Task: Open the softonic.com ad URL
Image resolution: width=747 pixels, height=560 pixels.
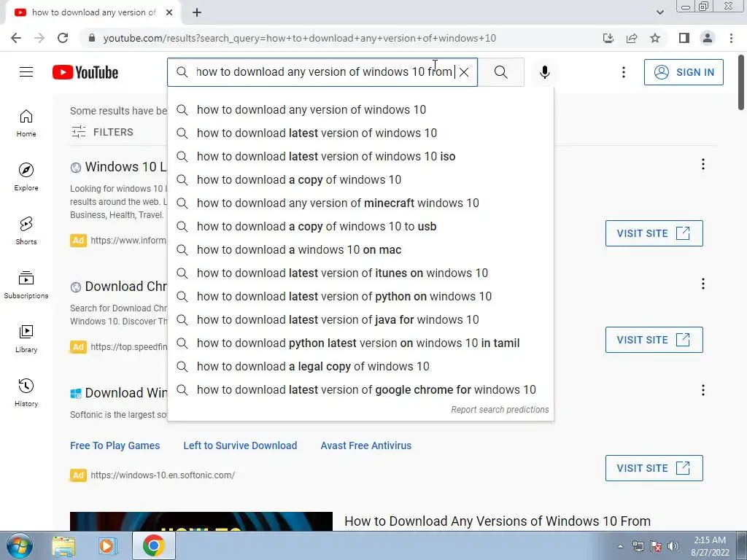Action: (x=163, y=475)
